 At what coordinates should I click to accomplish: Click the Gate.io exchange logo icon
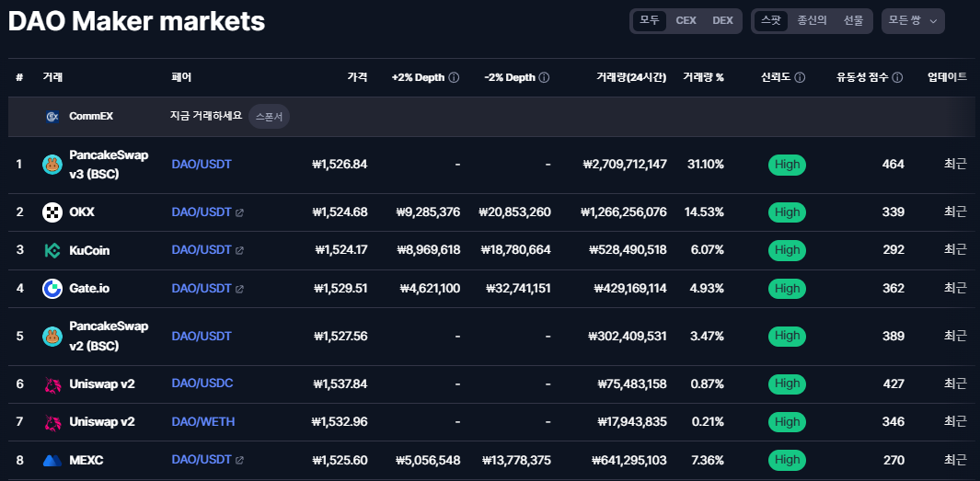pyautogui.click(x=52, y=289)
